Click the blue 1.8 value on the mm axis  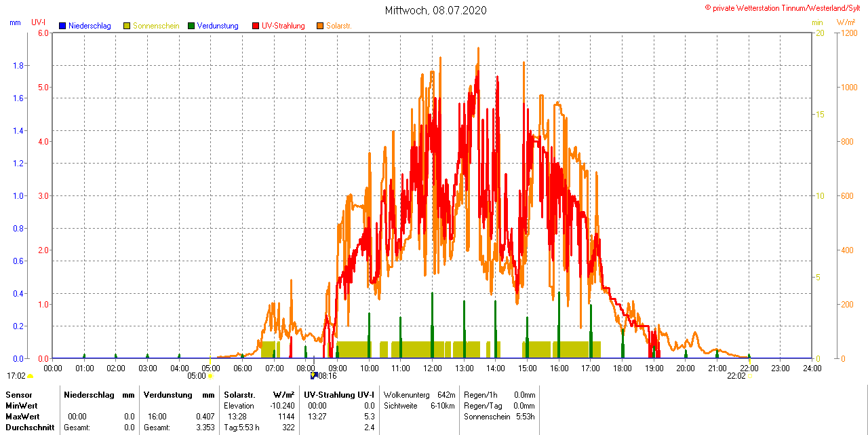pos(18,65)
